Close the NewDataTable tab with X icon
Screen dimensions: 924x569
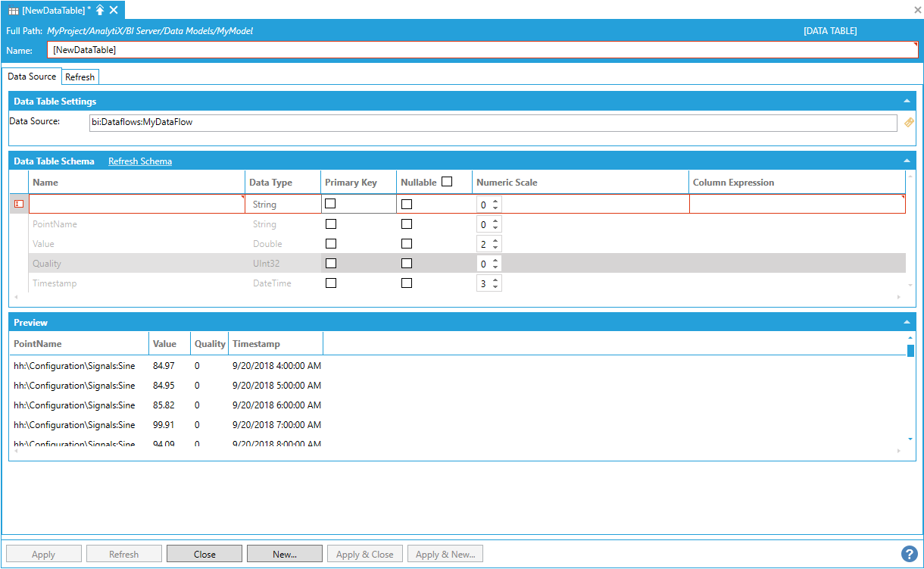(x=114, y=10)
